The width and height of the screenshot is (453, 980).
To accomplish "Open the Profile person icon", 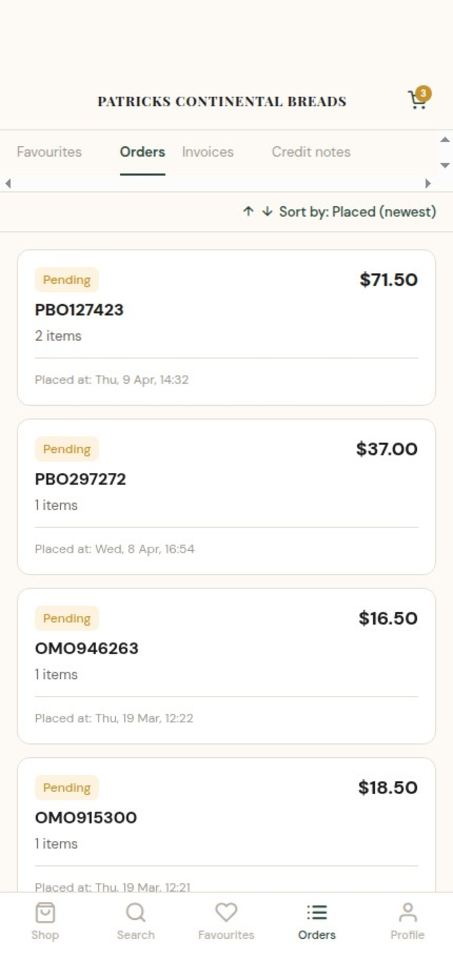I will tap(408, 913).
